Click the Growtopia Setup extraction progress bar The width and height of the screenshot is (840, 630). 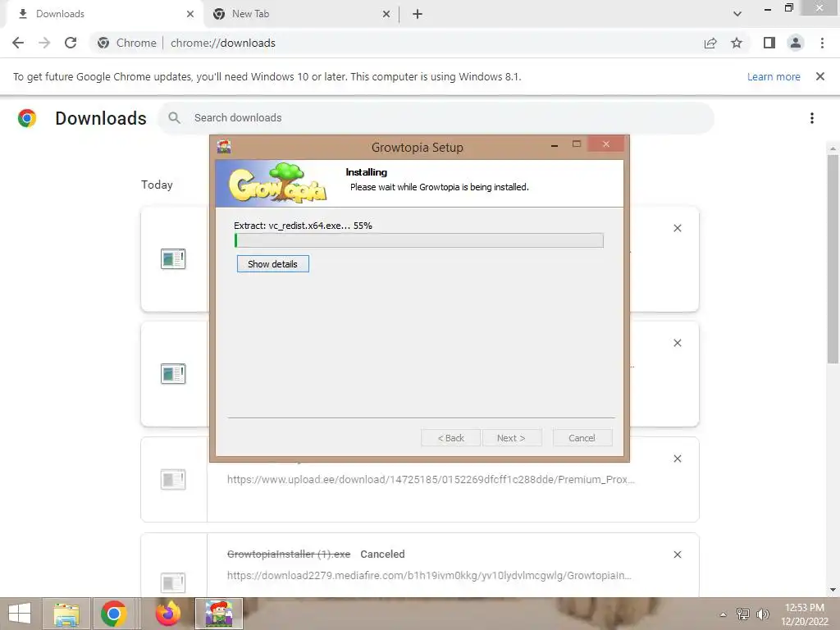419,240
